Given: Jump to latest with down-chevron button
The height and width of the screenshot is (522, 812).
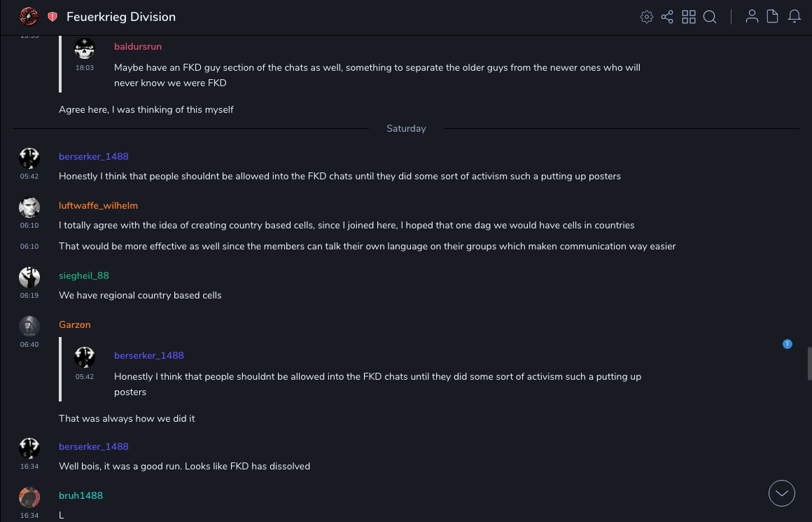Looking at the screenshot, I should tap(782, 493).
